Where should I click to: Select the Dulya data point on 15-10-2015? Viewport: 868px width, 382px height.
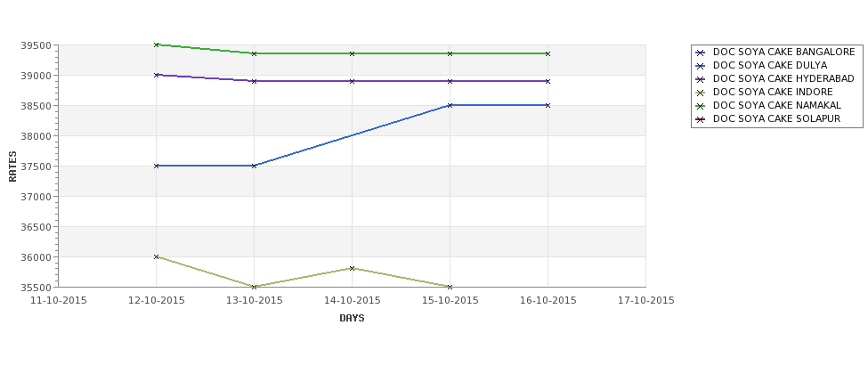(x=450, y=105)
